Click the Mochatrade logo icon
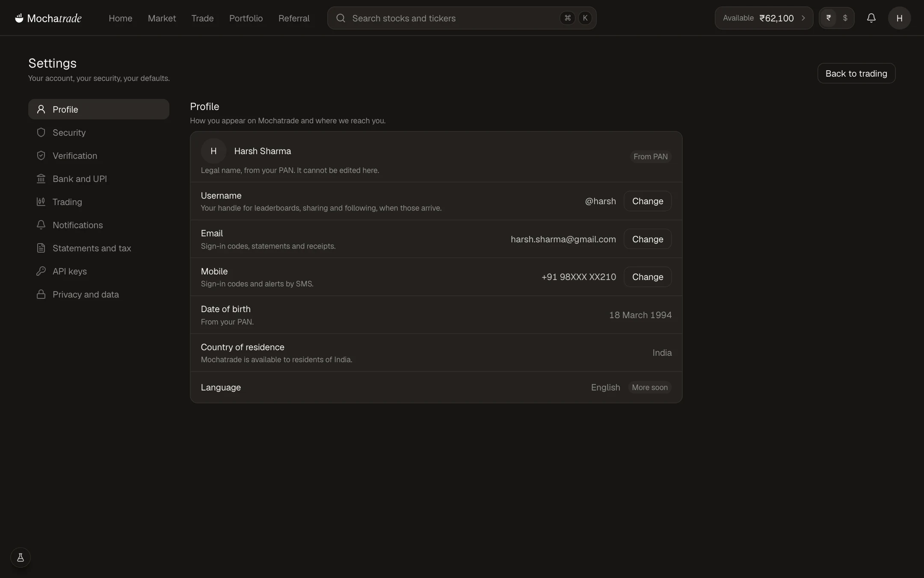 pyautogui.click(x=19, y=18)
